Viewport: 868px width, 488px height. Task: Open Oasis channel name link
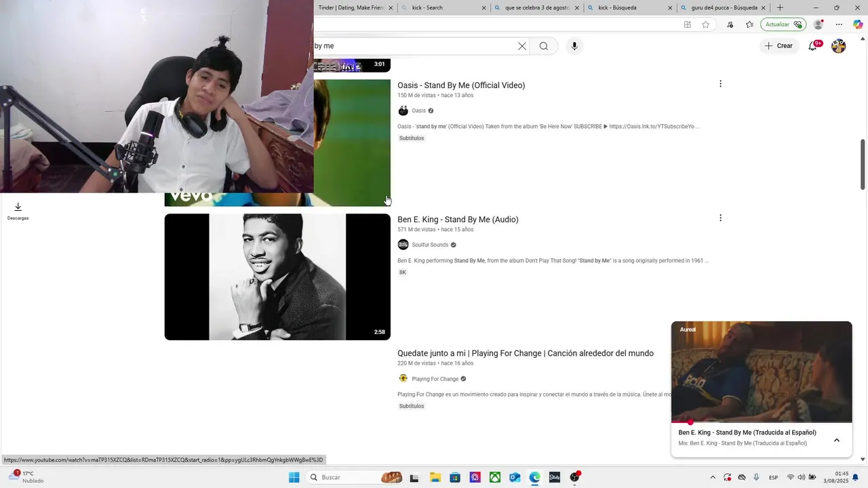(419, 110)
